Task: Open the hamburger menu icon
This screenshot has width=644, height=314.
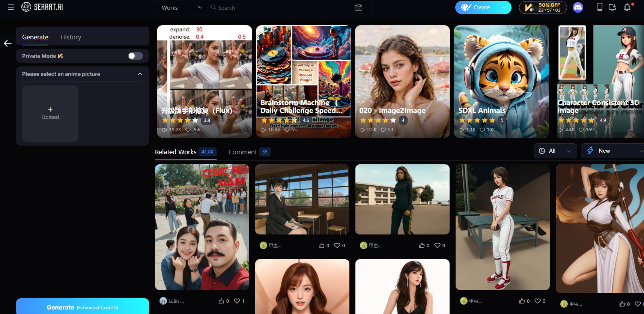Action: 11,7
